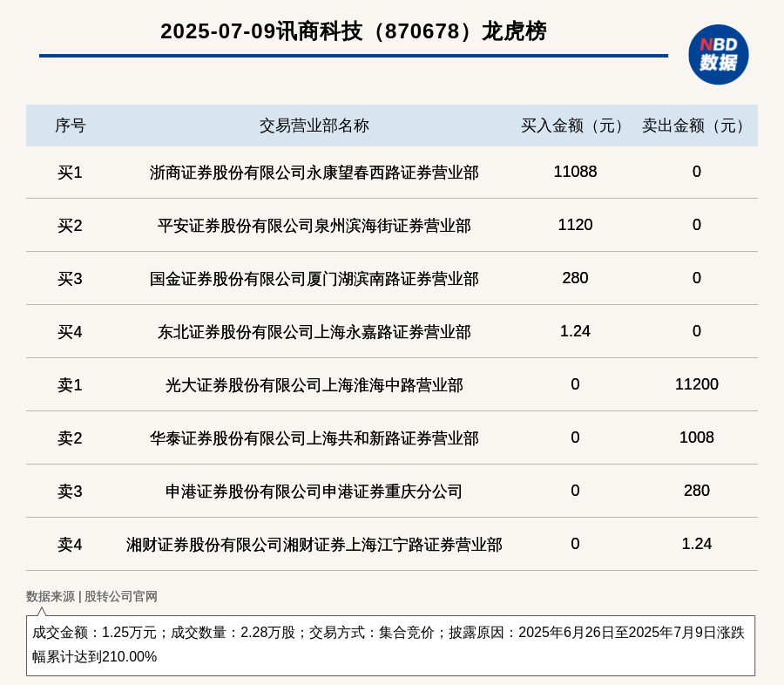This screenshot has height=685, width=784.
Task: Click the 数据来源 | 股转公司官网 source note
Action: pos(91,596)
